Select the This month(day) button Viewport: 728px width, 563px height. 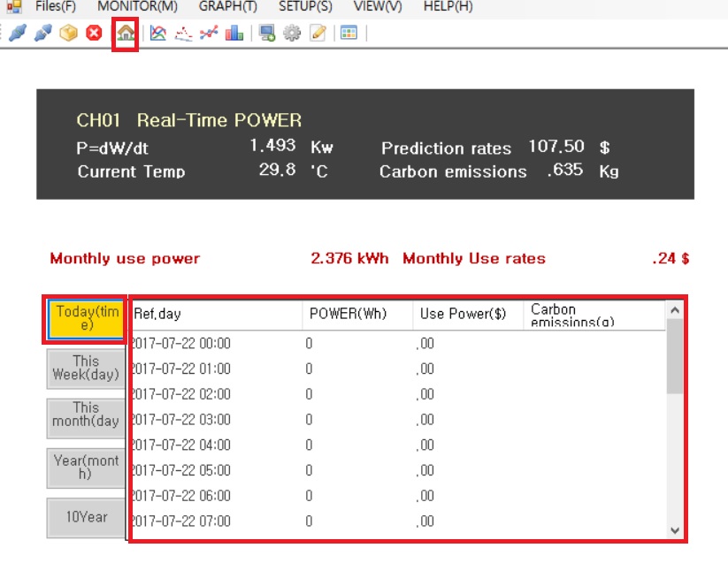[x=87, y=418]
